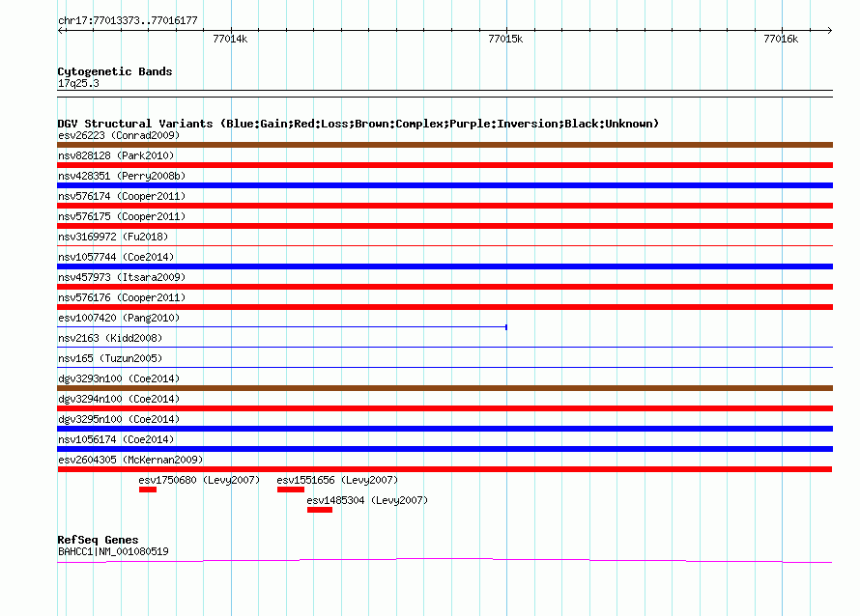Viewport: 860px width, 616px height.
Task: Click the esv1750680 small red variant bar
Action: coord(147,490)
